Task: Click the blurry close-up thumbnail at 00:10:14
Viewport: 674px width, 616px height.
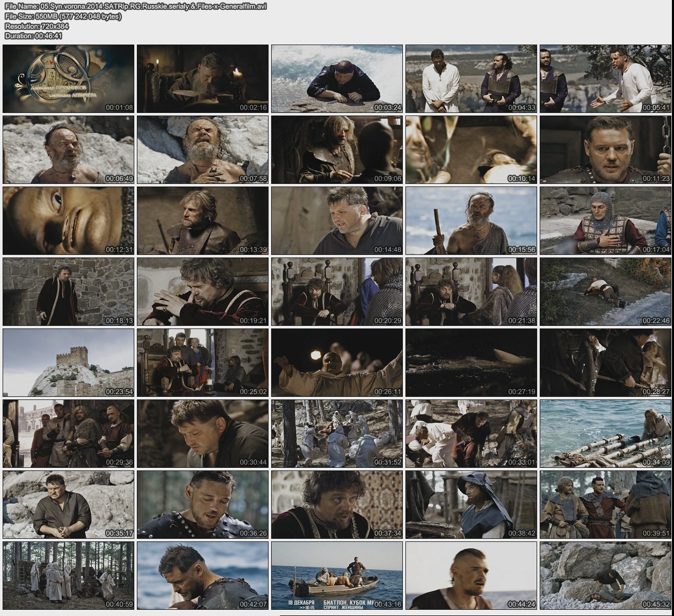Action: [x=471, y=150]
